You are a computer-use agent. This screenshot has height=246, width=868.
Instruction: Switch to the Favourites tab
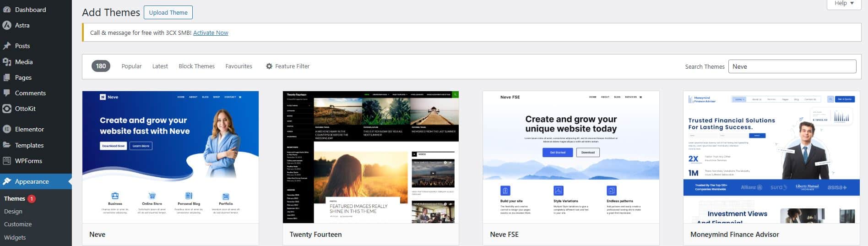pyautogui.click(x=239, y=66)
